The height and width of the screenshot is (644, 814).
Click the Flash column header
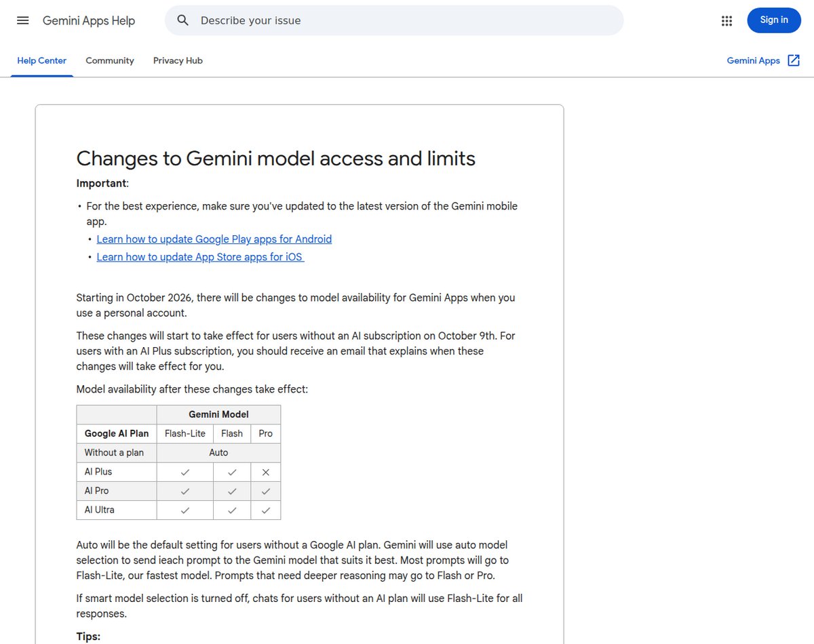tap(232, 433)
